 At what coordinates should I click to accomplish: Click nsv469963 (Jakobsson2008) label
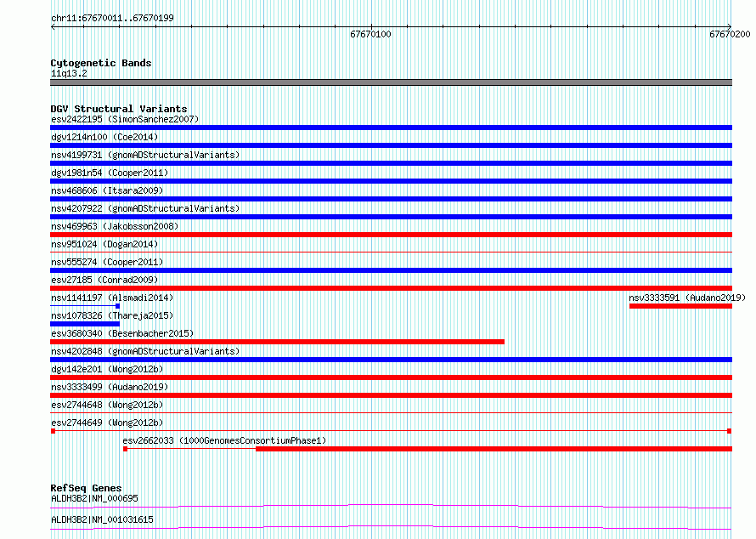(x=115, y=226)
